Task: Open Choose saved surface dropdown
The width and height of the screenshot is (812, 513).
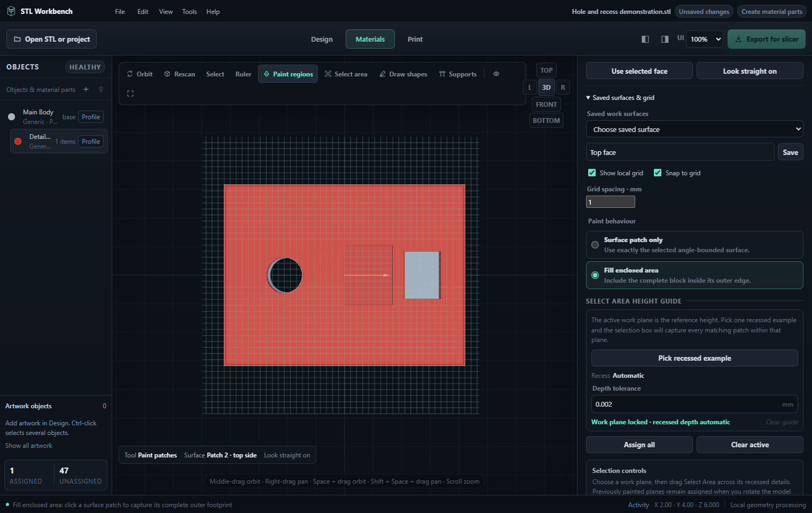Action: pos(694,129)
